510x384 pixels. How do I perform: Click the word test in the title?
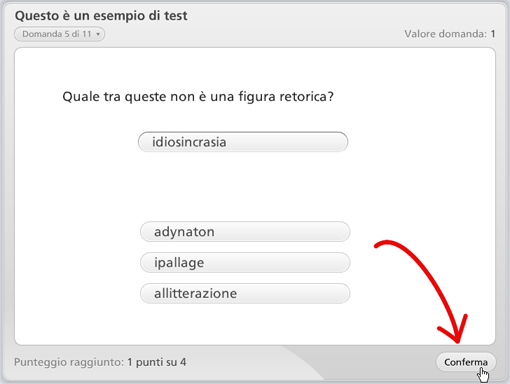coord(176,16)
